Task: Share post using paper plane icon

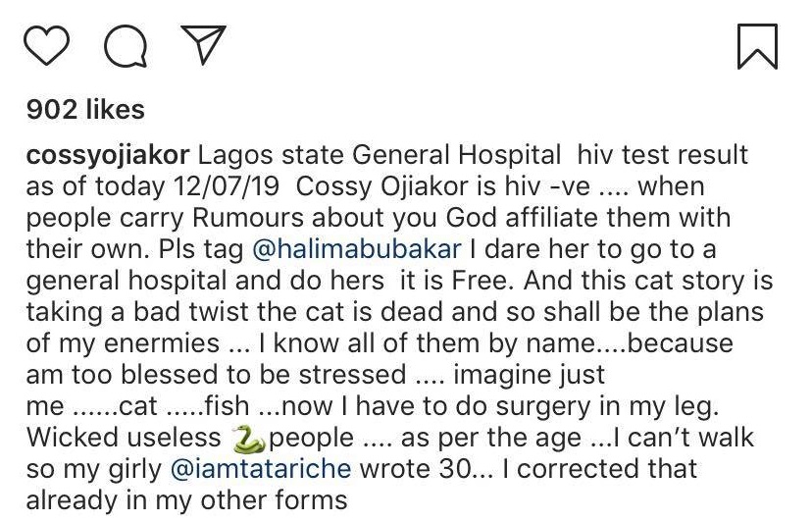Action: pyautogui.click(x=204, y=44)
